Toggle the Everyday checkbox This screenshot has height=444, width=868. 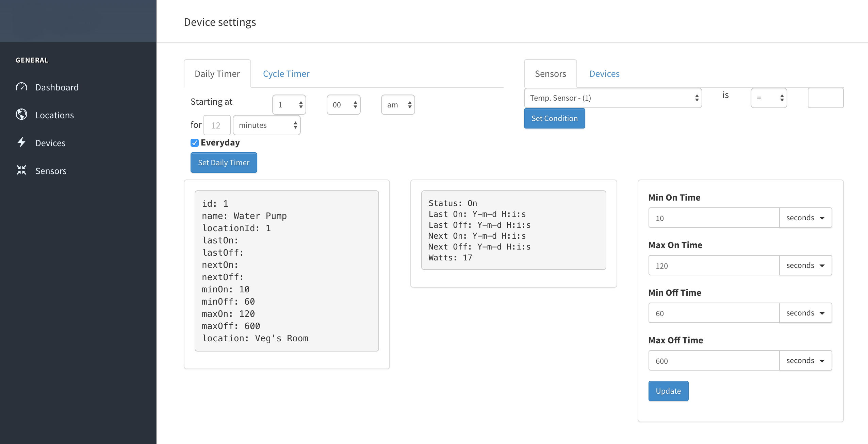(x=194, y=143)
